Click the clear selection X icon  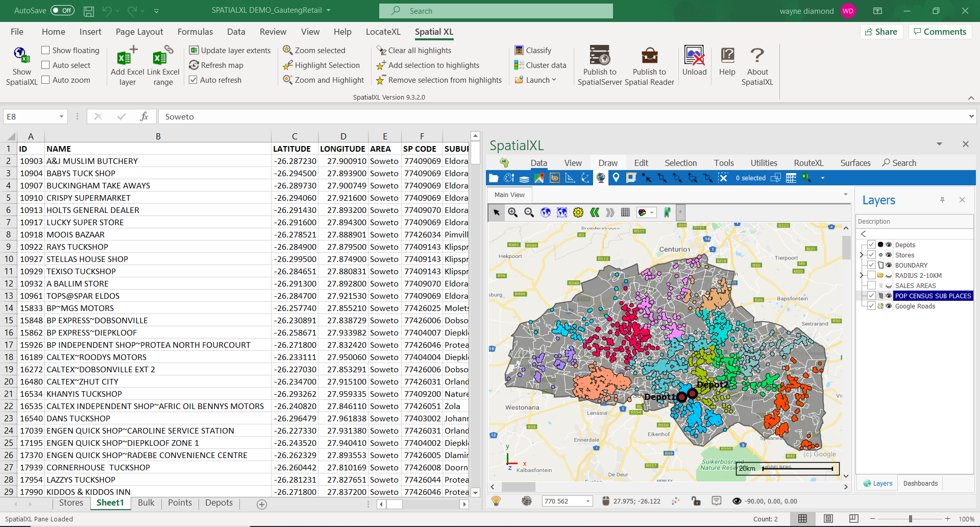pos(723,178)
